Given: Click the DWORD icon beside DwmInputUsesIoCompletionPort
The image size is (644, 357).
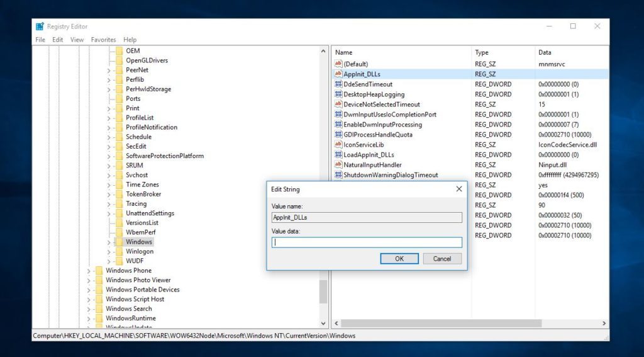Looking at the screenshot, I should (x=338, y=115).
